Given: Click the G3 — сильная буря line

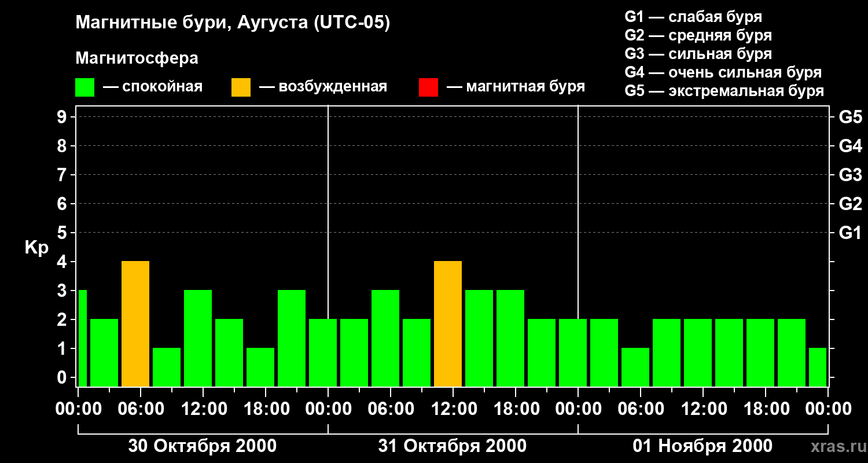Looking at the screenshot, I should 698,54.
